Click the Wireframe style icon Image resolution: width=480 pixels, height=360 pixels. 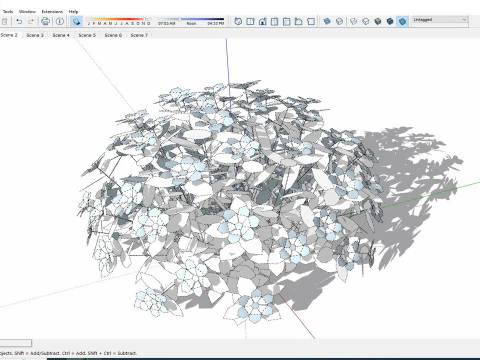pyautogui.click(x=354, y=21)
